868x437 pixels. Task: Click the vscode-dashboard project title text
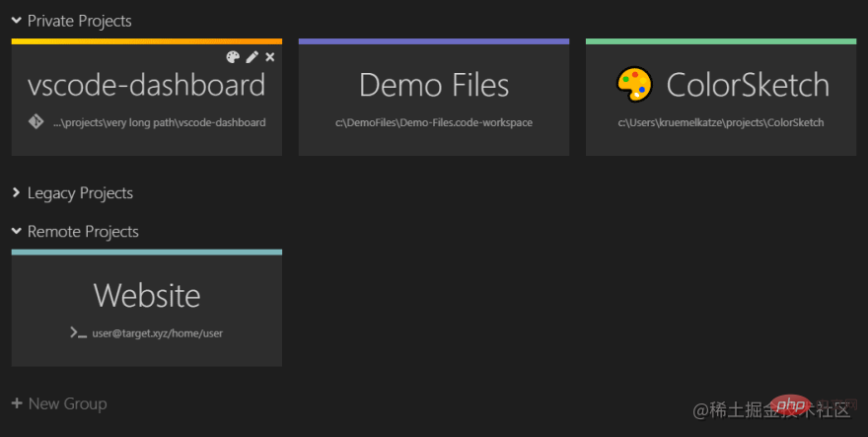[147, 85]
